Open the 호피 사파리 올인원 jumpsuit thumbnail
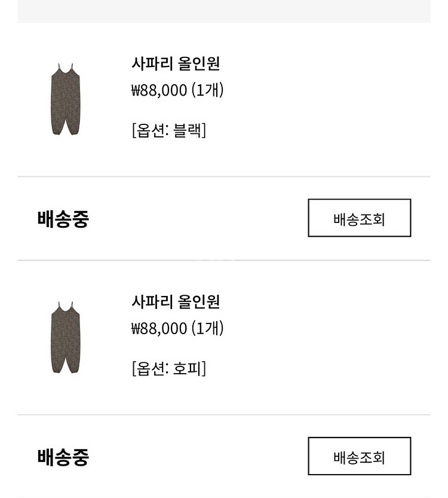448x498 pixels. (65, 338)
